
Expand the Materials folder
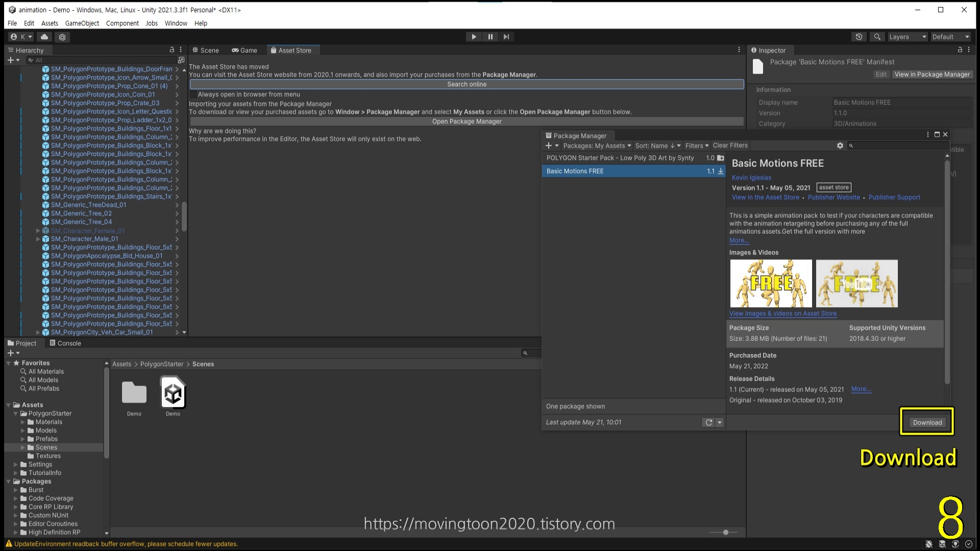coord(23,422)
